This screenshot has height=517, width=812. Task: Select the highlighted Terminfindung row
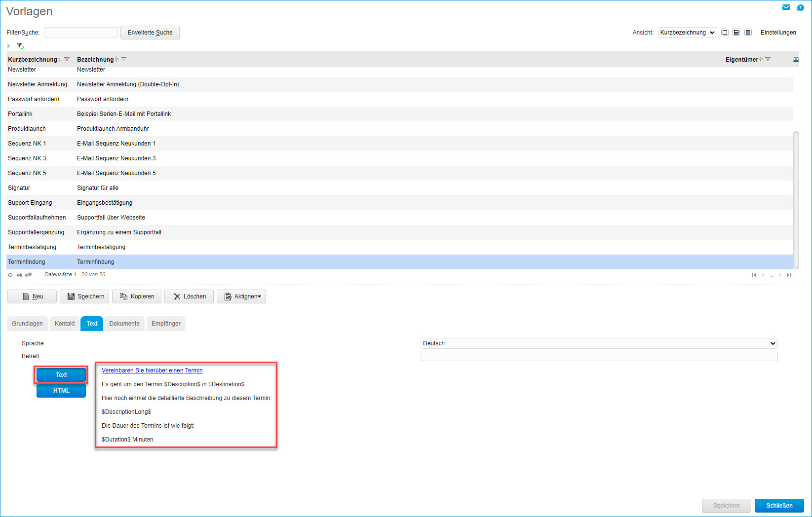[400, 262]
